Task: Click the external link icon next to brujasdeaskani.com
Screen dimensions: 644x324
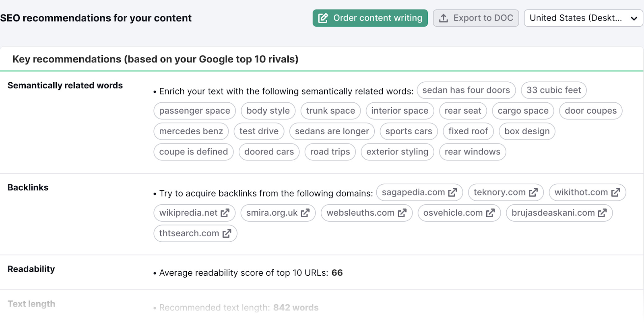Action: point(602,213)
